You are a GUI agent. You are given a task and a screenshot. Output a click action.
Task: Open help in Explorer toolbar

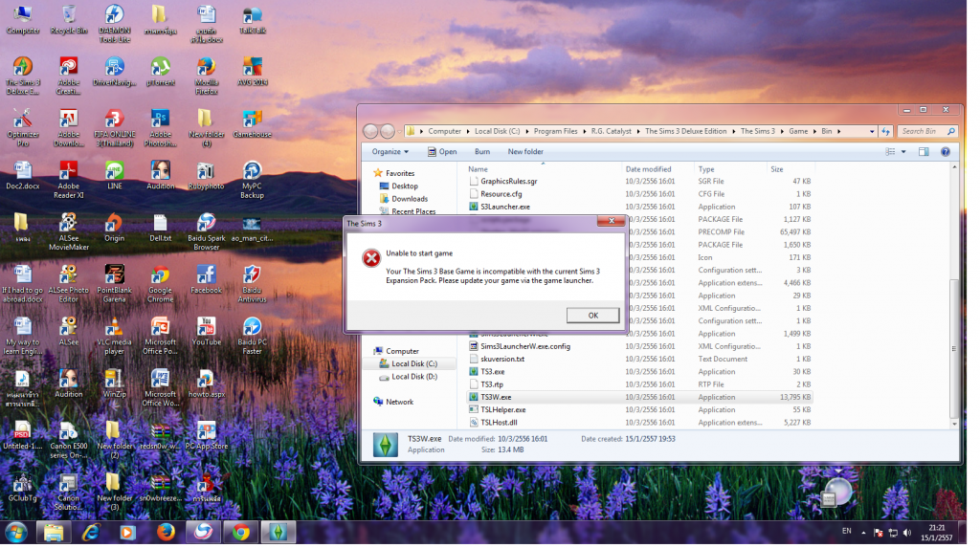[946, 152]
